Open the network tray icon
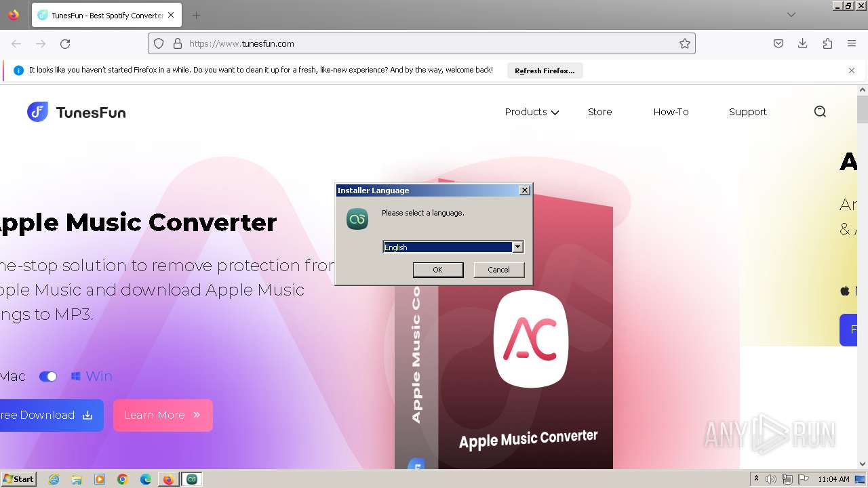Screen dimensions: 868x488 (787, 479)
